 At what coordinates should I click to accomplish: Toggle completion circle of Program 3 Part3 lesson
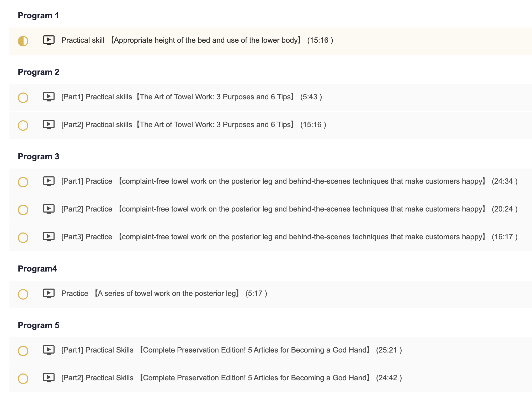[23, 238]
